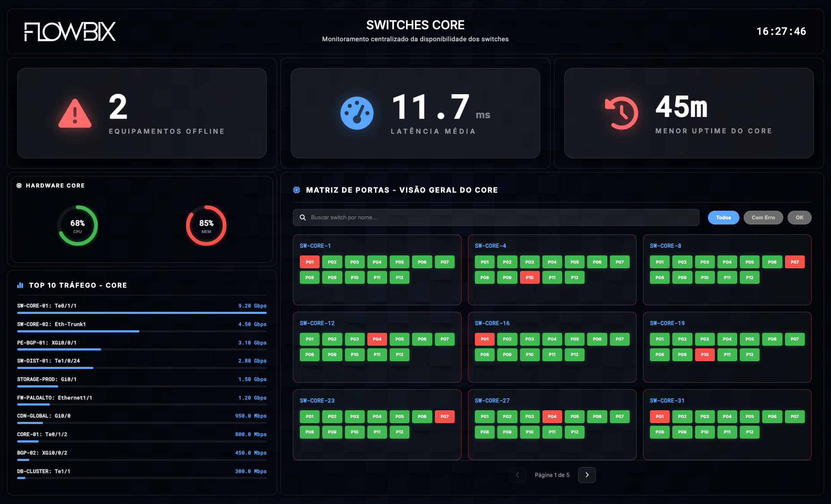Click port P12 on SW-CORE-1

400,277
